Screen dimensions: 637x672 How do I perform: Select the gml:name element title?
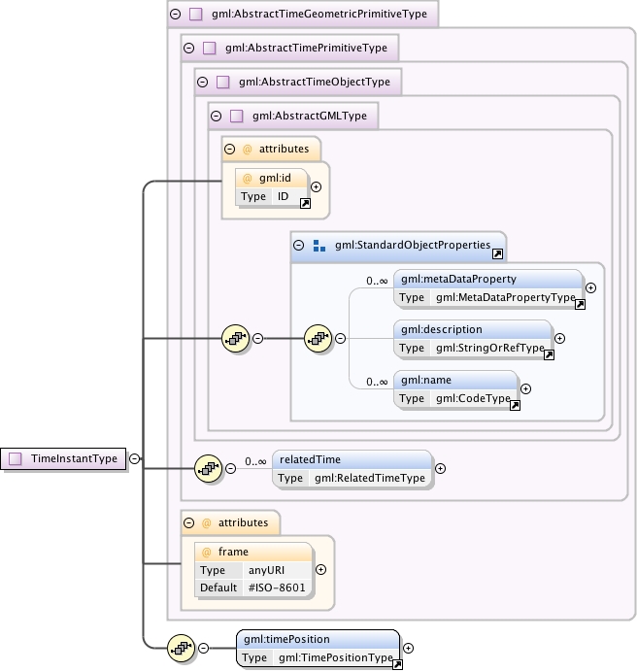tap(426, 380)
